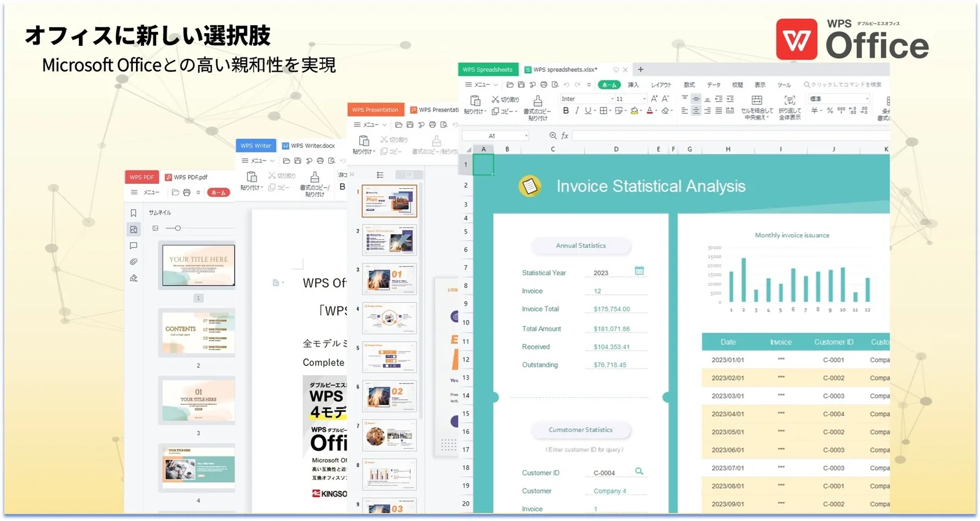
Task: Click the calendar icon beside Statistical Year
Action: pos(639,270)
